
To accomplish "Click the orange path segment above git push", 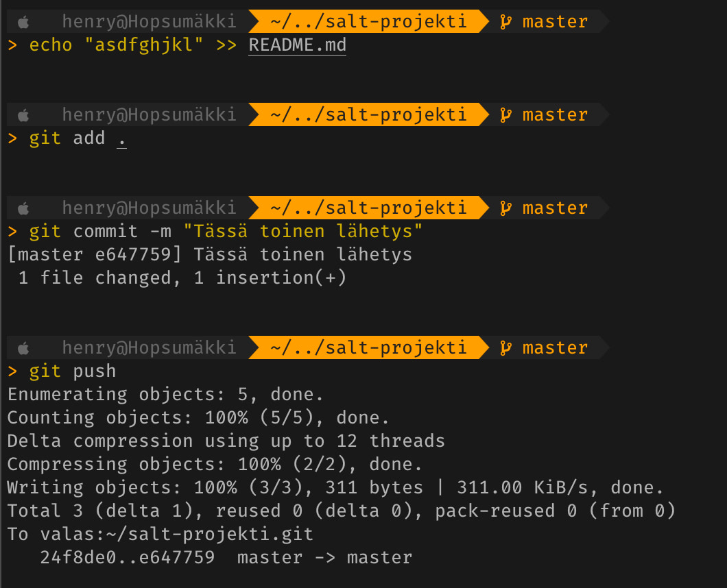I will pyautogui.click(x=368, y=347).
